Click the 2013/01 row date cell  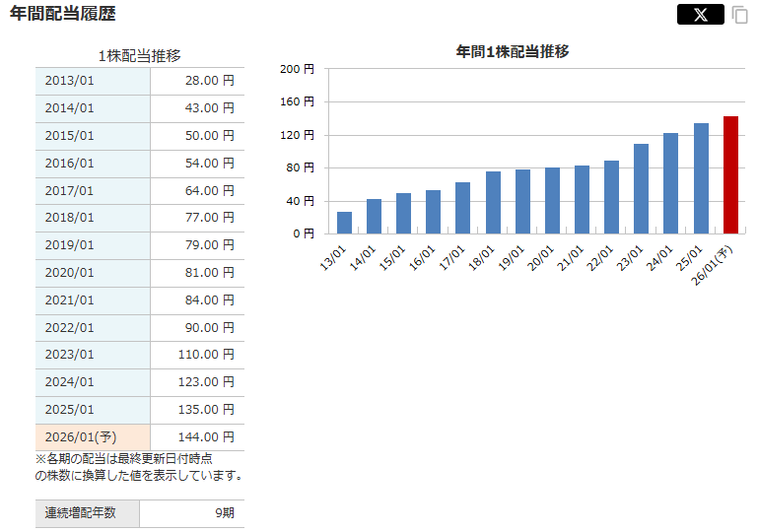pyautogui.click(x=93, y=81)
